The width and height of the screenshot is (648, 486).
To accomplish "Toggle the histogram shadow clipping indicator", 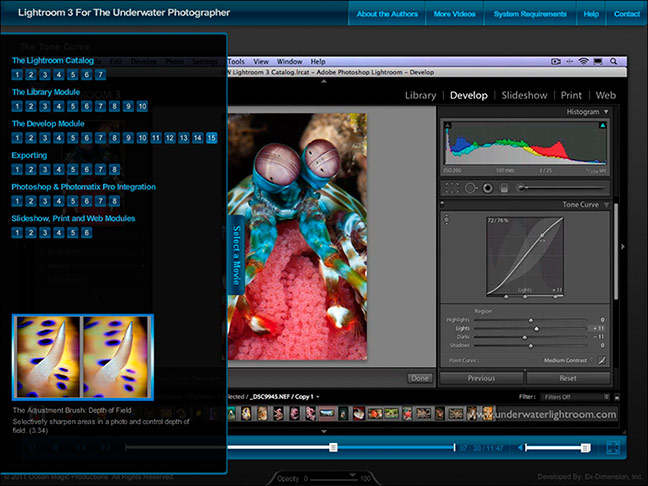I will (x=448, y=125).
